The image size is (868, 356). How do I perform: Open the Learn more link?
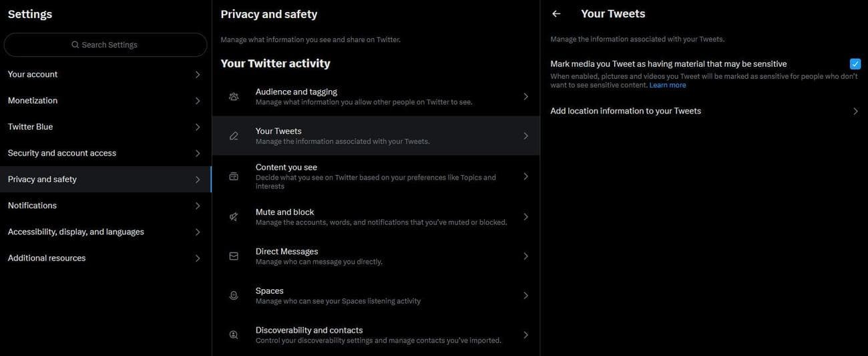[x=668, y=85]
